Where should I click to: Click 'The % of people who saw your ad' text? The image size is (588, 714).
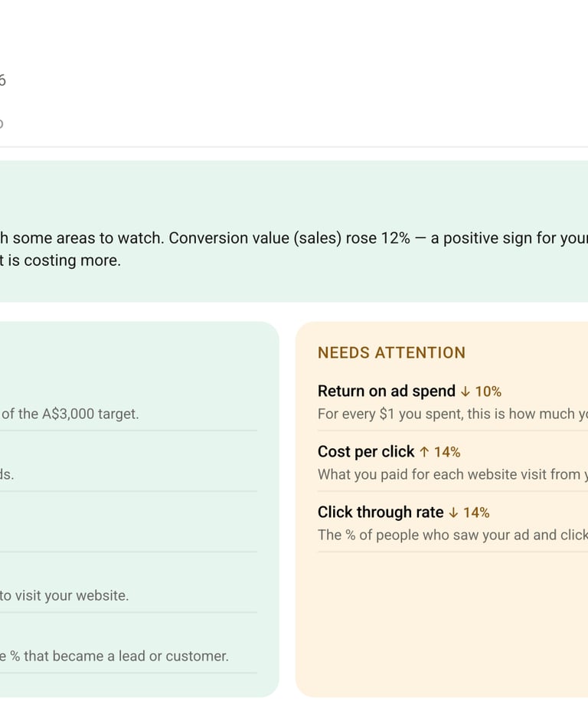pos(451,535)
